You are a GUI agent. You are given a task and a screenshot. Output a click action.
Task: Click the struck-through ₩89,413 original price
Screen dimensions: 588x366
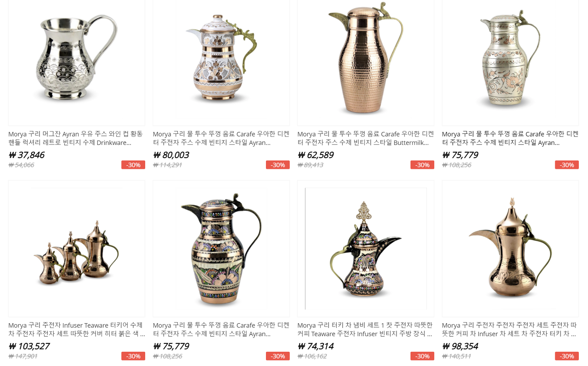[x=310, y=165]
